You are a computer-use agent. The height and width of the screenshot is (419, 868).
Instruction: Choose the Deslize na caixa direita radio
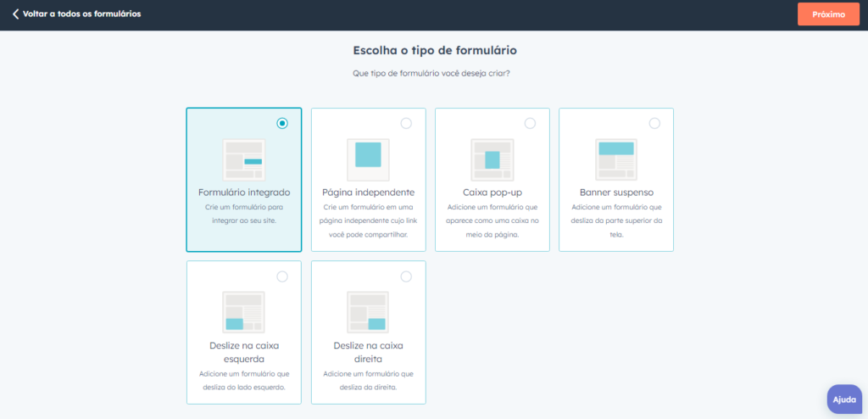(x=406, y=276)
